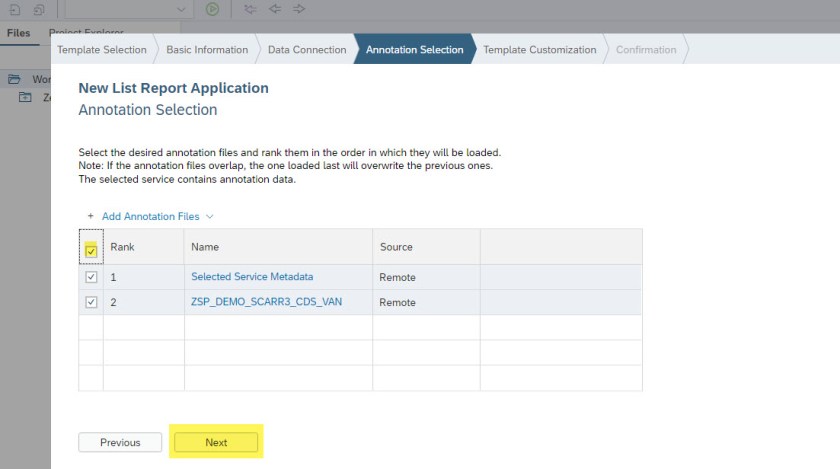Uncheck the Selected Service Metadata row checkbox

(x=91, y=277)
